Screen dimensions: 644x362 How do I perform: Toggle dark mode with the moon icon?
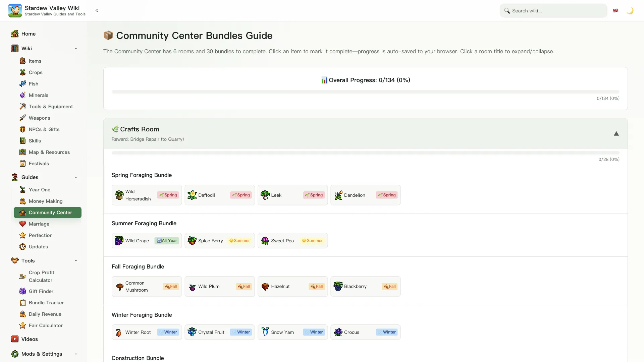pos(630,10)
